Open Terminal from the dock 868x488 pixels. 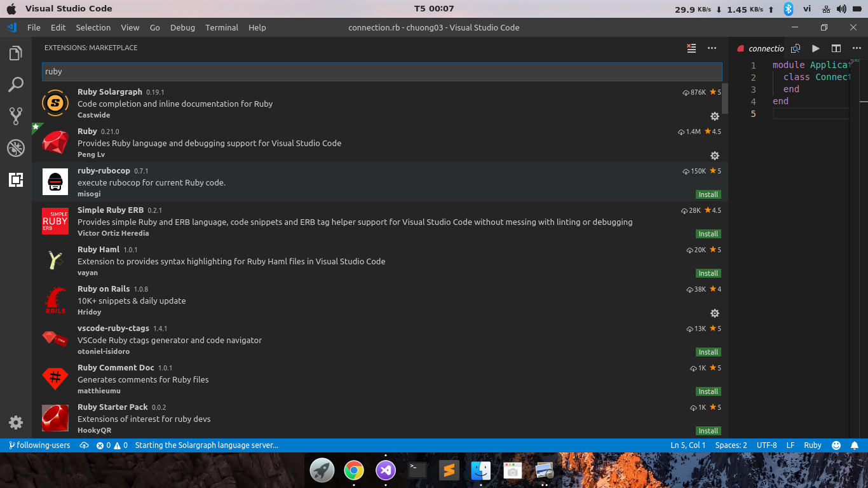pyautogui.click(x=417, y=470)
